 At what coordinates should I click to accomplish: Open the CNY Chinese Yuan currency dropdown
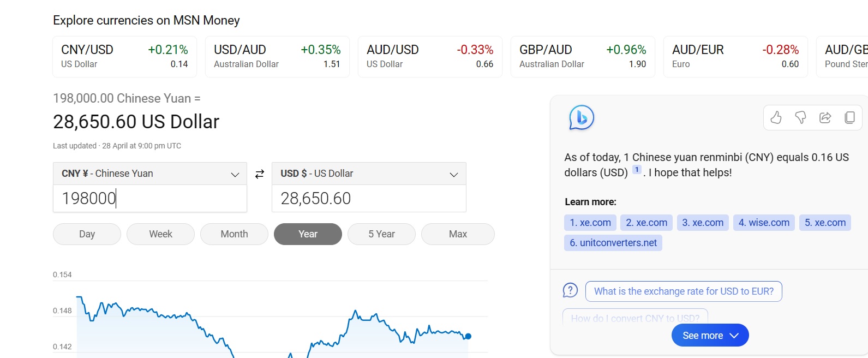coord(150,174)
